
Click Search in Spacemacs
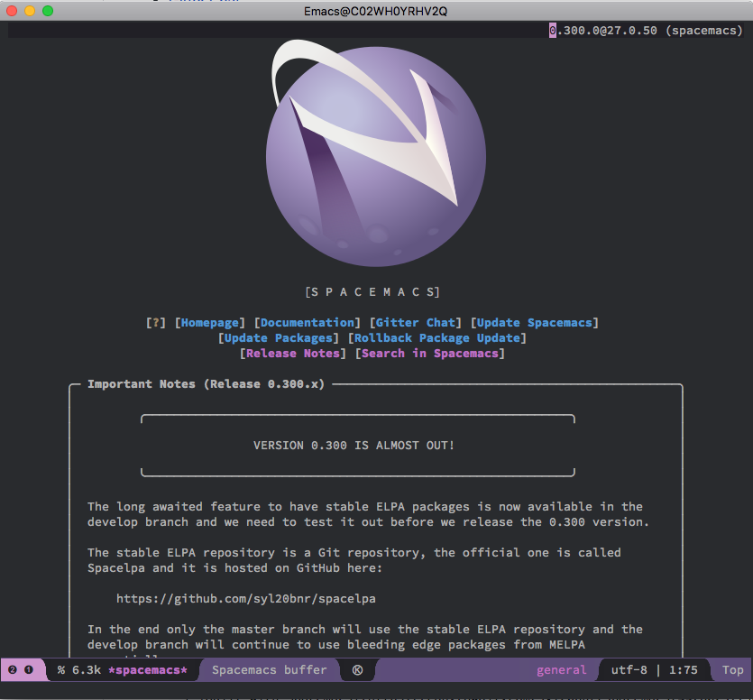point(433,353)
